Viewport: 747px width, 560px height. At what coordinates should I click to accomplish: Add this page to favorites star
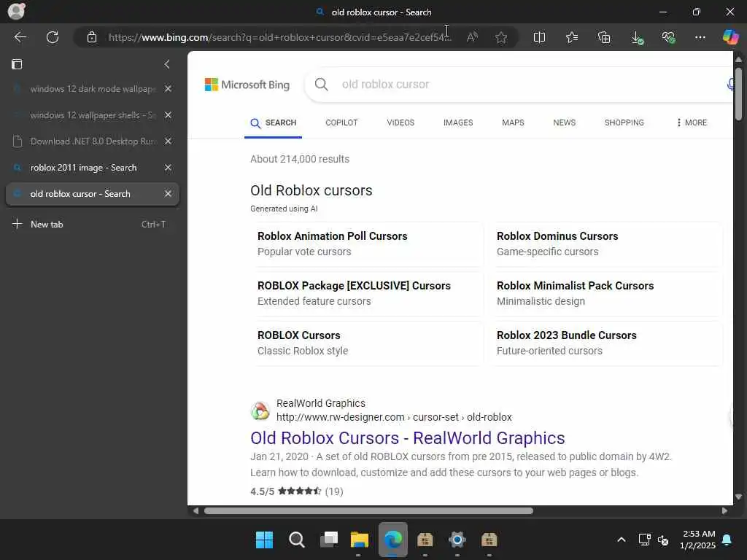500,37
